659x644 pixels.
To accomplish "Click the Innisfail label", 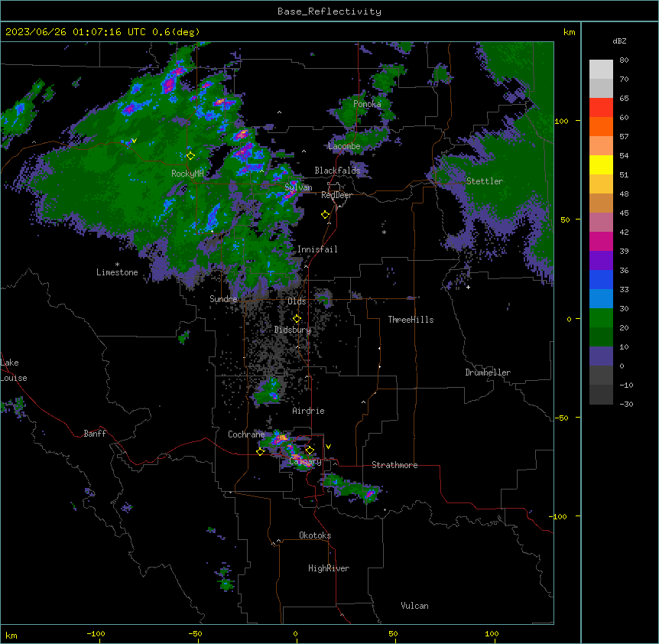I will [317, 249].
